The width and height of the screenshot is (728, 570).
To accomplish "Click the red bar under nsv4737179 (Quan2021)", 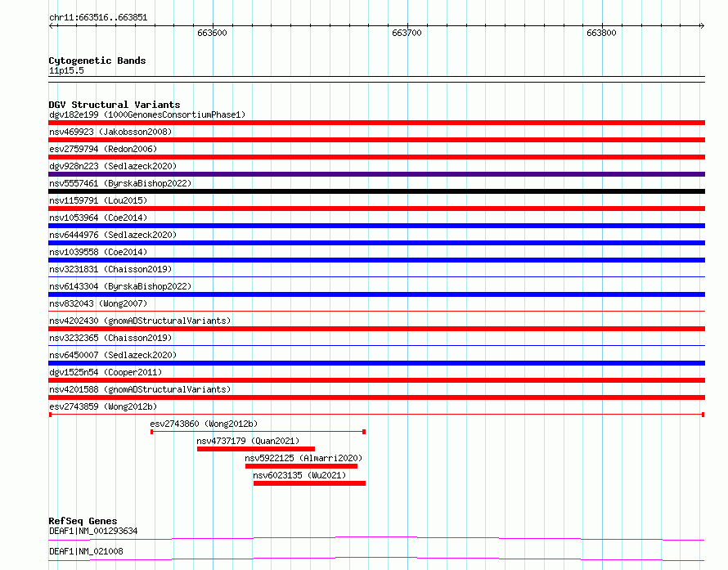I will pyautogui.click(x=256, y=449).
